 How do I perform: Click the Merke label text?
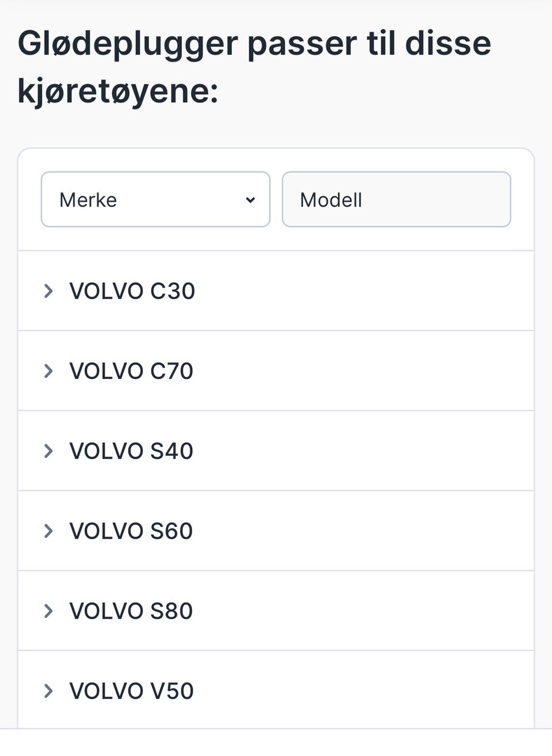coord(88,200)
